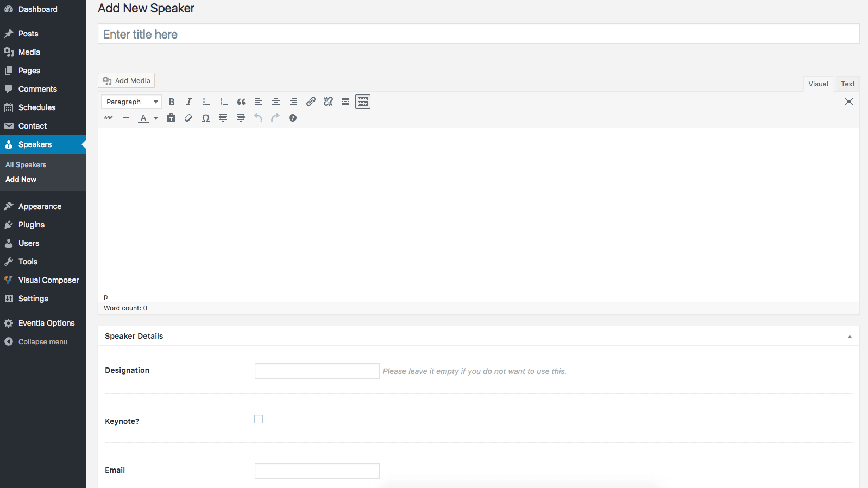Insert Read More tag
This screenshot has width=868, height=488.
pos(345,102)
